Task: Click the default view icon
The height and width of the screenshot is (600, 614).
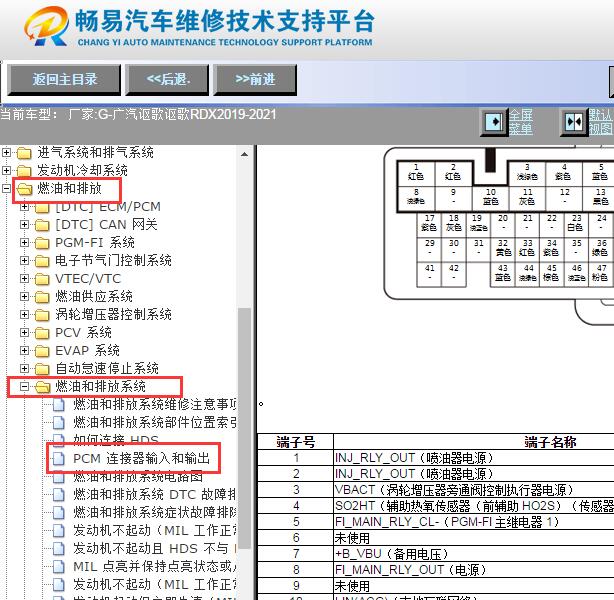Action: (x=574, y=122)
